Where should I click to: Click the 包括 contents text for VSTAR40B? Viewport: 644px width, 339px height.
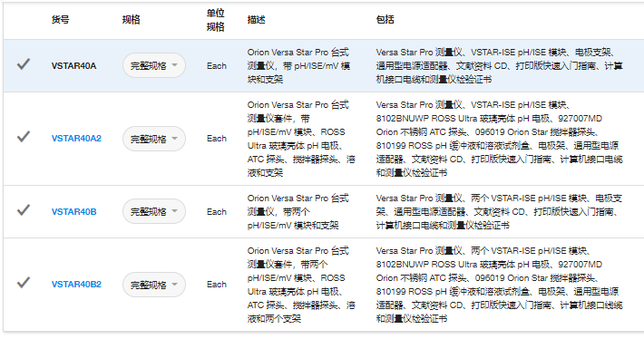coord(500,212)
